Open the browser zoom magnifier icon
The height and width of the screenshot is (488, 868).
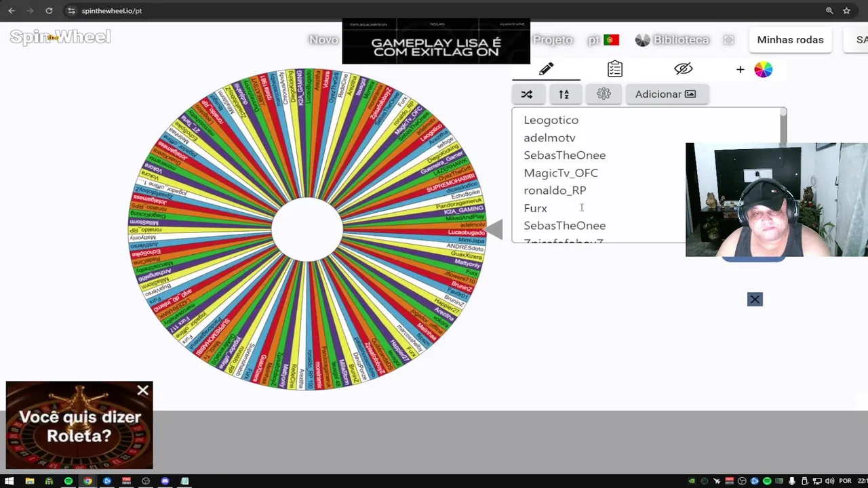[x=829, y=11]
